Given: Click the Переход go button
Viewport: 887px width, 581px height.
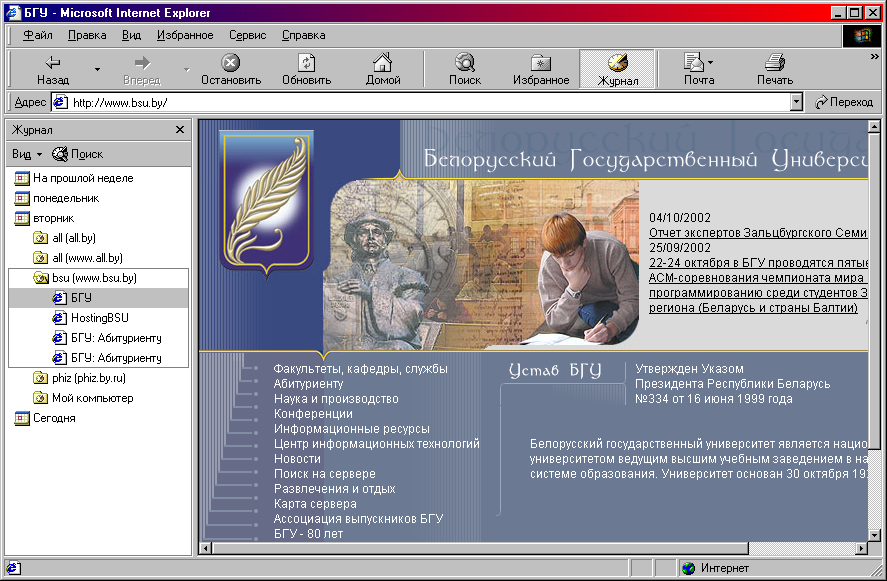Looking at the screenshot, I should 843,102.
